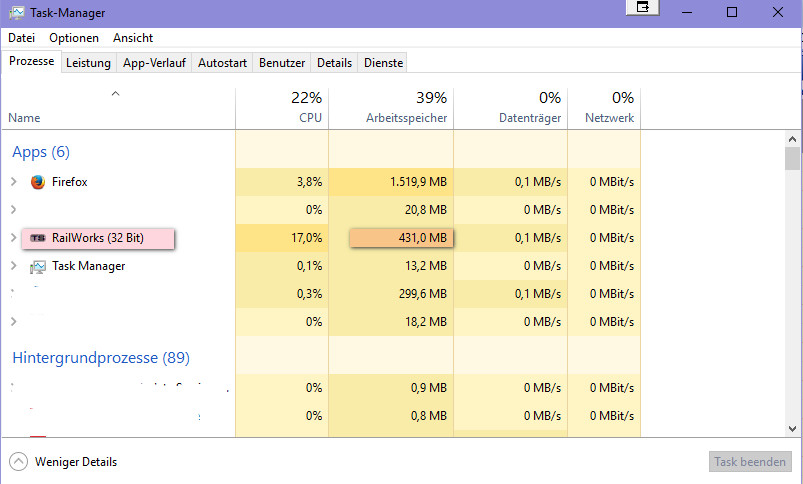Expand the Task Manager process entry
Screen dimensions: 803x484
click(13, 267)
